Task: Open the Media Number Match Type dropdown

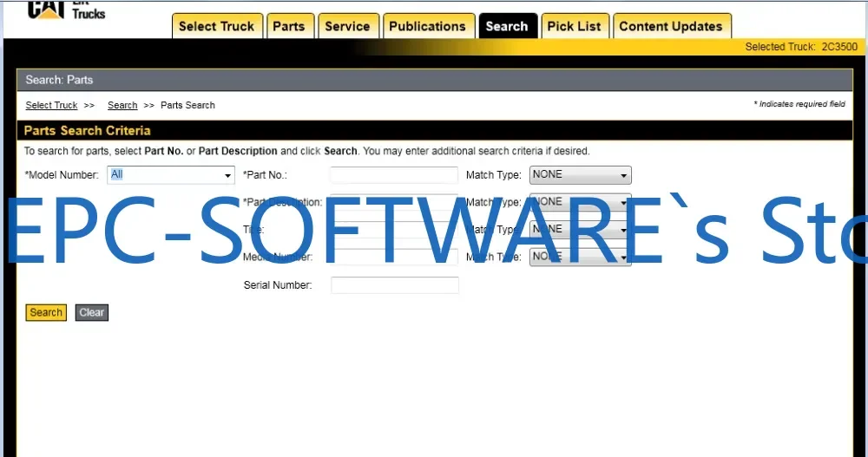Action: 580,258
